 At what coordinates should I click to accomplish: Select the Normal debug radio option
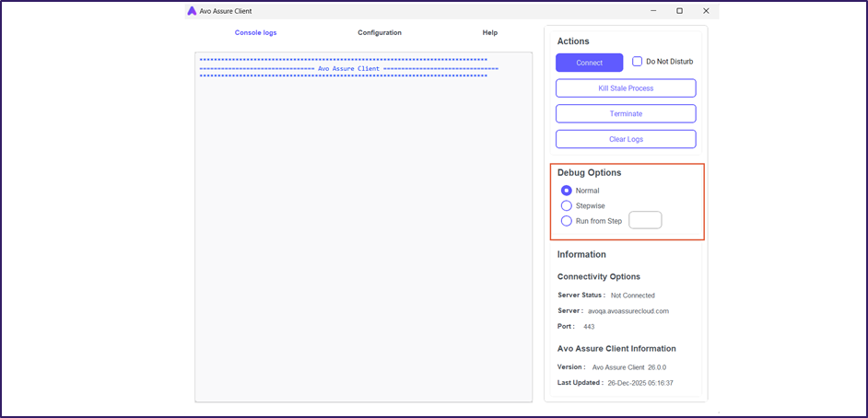pos(567,191)
